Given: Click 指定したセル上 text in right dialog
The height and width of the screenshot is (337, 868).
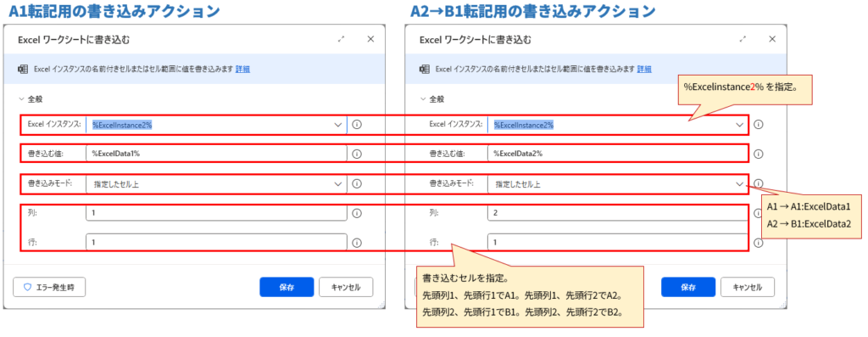Looking at the screenshot, I should point(518,184).
